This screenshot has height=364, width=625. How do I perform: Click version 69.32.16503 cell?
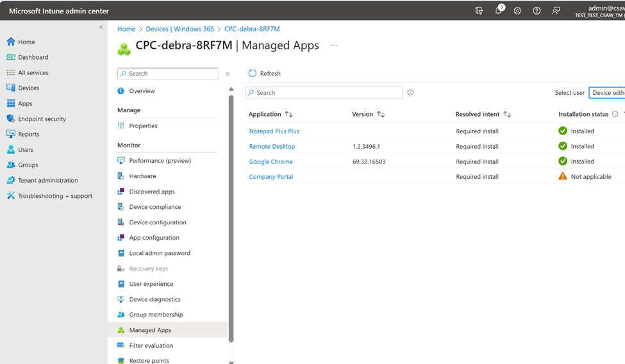tap(369, 161)
